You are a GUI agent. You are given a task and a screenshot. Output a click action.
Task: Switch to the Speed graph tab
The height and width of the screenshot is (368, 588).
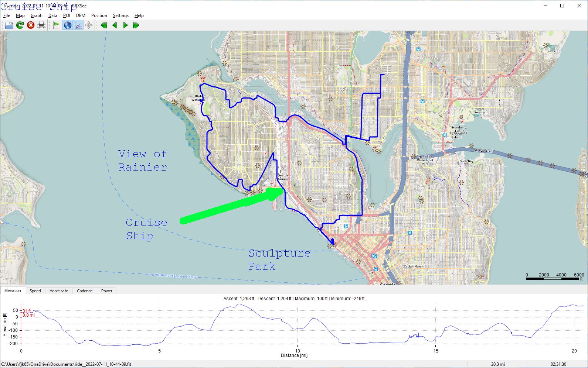(35, 291)
